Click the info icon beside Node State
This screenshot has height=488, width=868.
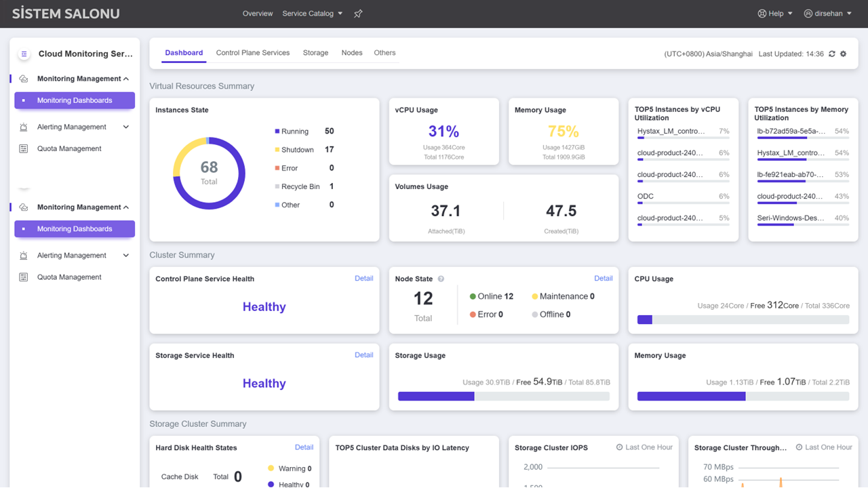(x=441, y=279)
